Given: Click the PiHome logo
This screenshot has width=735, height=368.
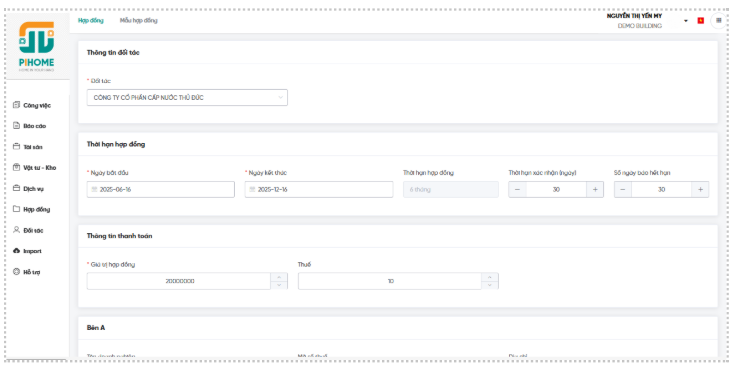Looking at the screenshot, I should click(37, 46).
